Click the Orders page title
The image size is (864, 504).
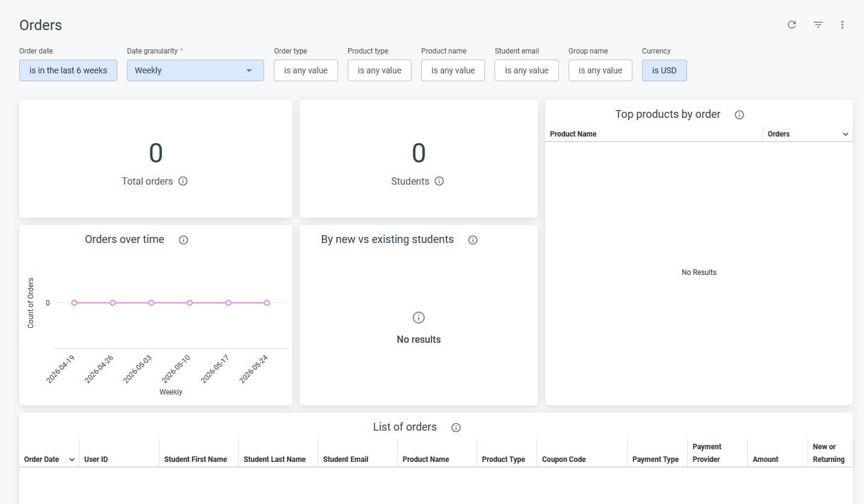(x=40, y=25)
